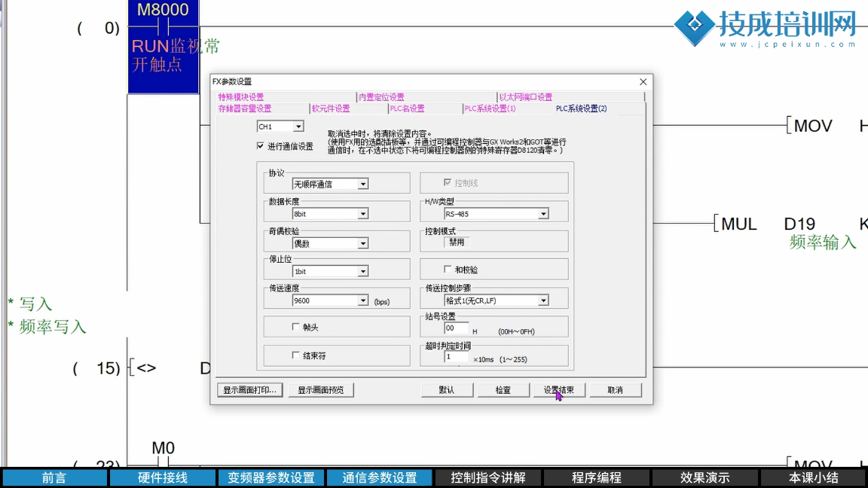Viewport: 868px width, 488px height.
Task: Jump to 控制指令讲解 chapter
Action: 488,477
